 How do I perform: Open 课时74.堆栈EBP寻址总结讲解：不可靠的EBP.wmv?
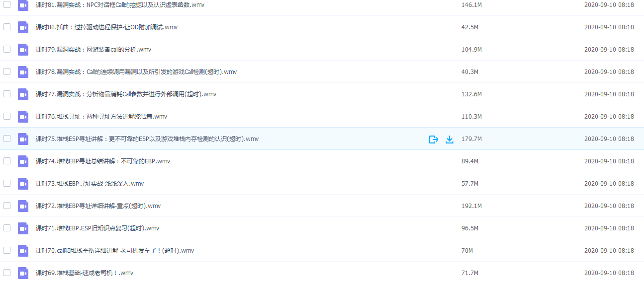pyautogui.click(x=103, y=161)
